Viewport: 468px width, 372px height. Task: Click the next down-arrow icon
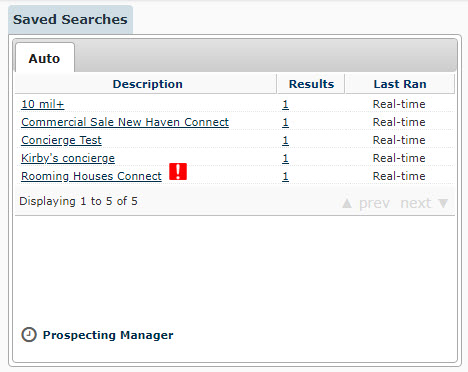[x=443, y=203]
